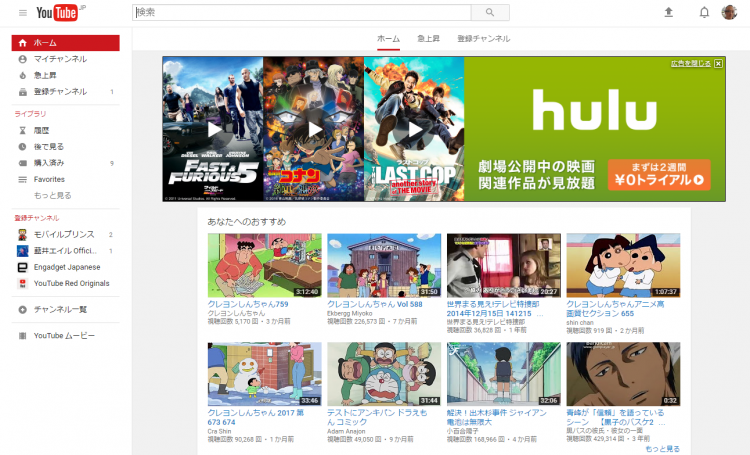Switch to the 登録チャンネル tab

coord(484,39)
